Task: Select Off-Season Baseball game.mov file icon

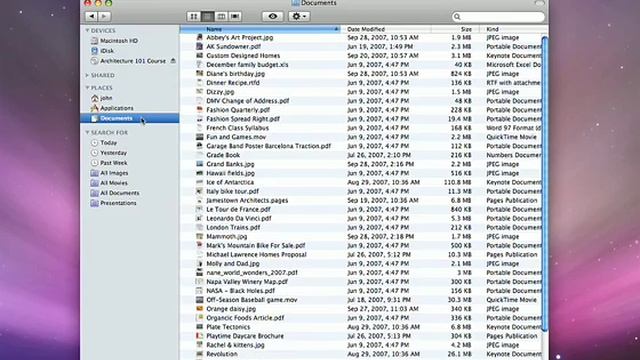Action: 200,300
